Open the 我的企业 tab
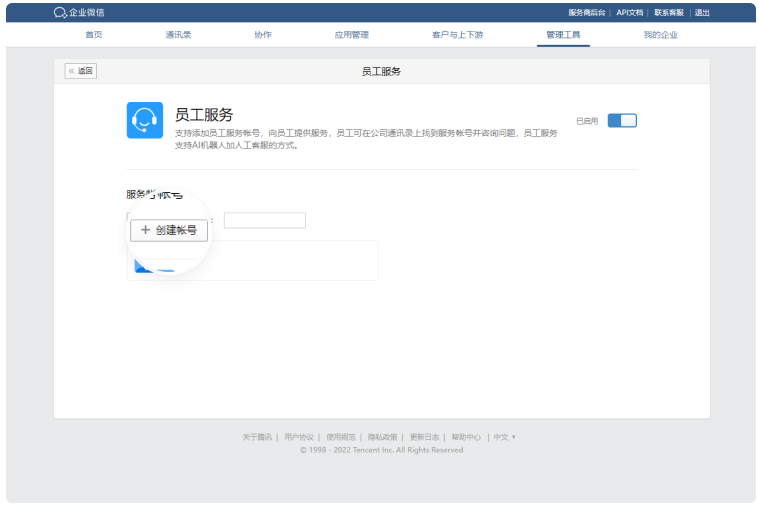The height and width of the screenshot is (509, 759). pyautogui.click(x=660, y=35)
